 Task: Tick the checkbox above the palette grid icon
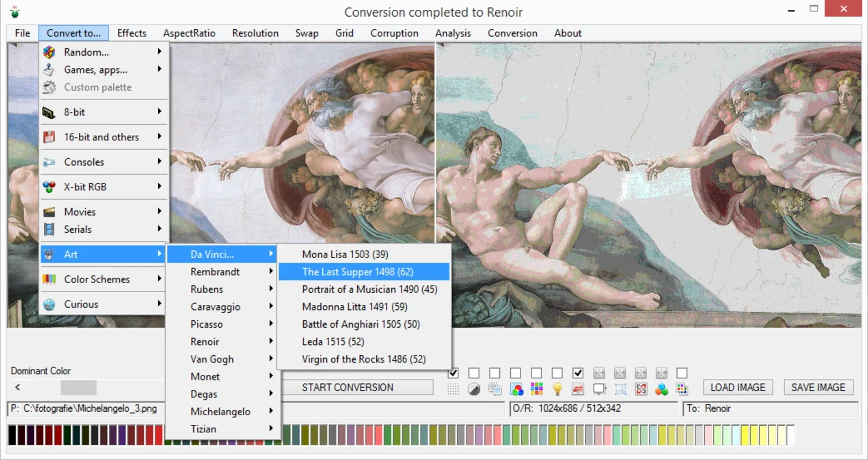[x=537, y=373]
